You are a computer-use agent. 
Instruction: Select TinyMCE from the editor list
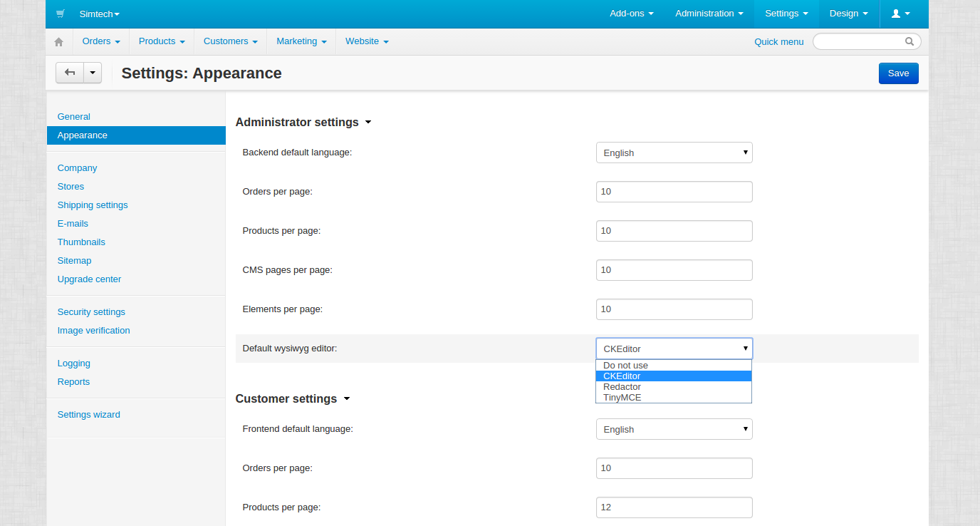point(622,398)
